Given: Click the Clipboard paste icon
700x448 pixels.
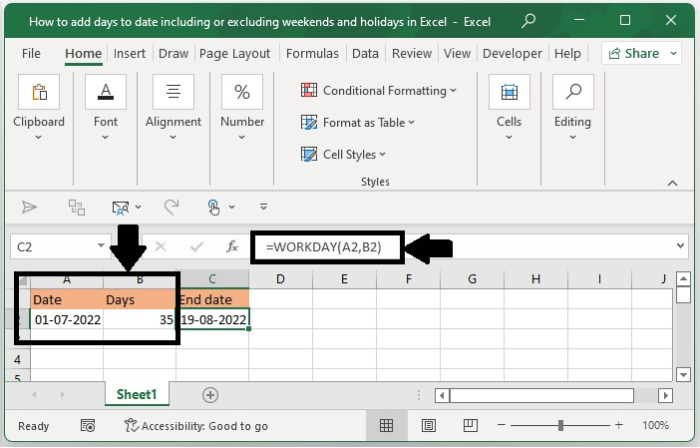Looking at the screenshot, I should (x=39, y=92).
